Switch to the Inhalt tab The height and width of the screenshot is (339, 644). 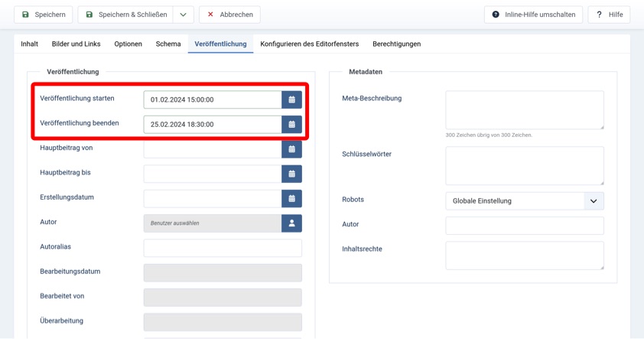pyautogui.click(x=29, y=44)
